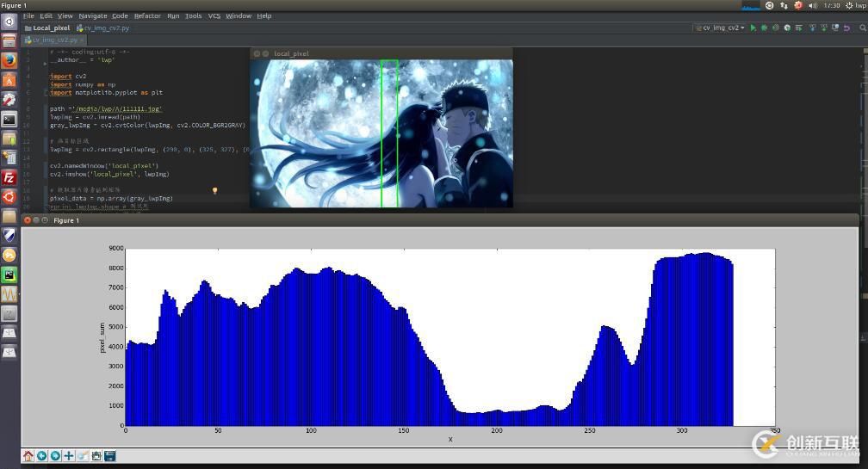Open the Run menu
Image resolution: width=868 pixels, height=469 pixels.
click(x=173, y=16)
